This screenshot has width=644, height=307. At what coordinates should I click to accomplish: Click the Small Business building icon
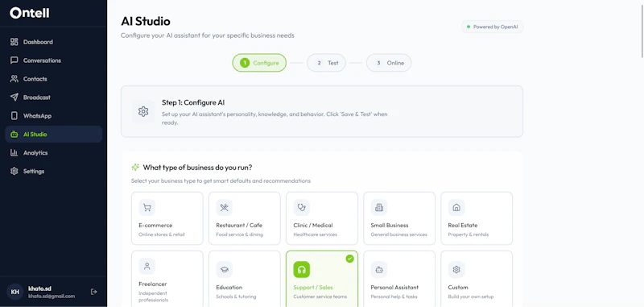point(379,208)
